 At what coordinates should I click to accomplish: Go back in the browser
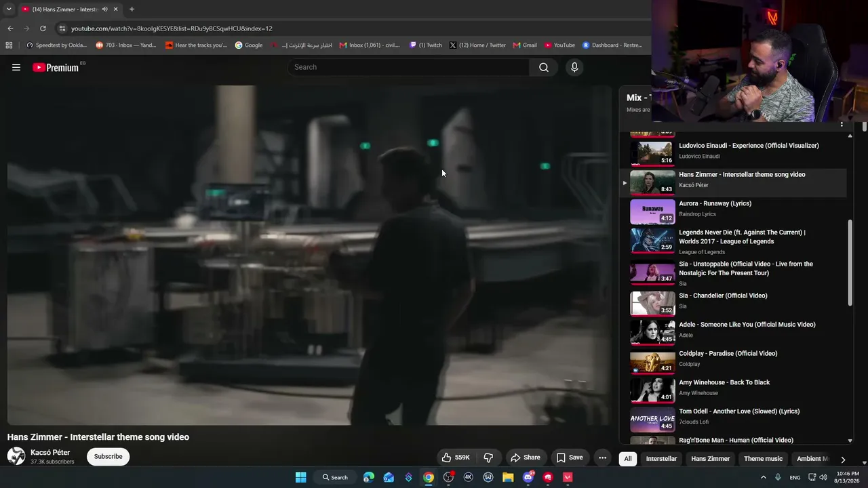pos(10,28)
